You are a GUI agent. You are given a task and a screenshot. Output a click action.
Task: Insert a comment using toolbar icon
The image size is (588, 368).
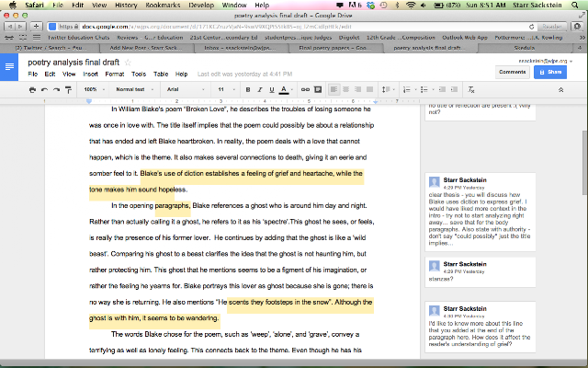click(x=318, y=89)
